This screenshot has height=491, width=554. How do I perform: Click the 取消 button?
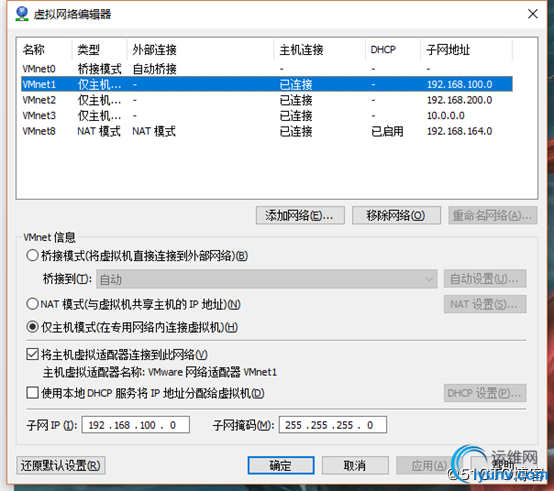pos(355,465)
